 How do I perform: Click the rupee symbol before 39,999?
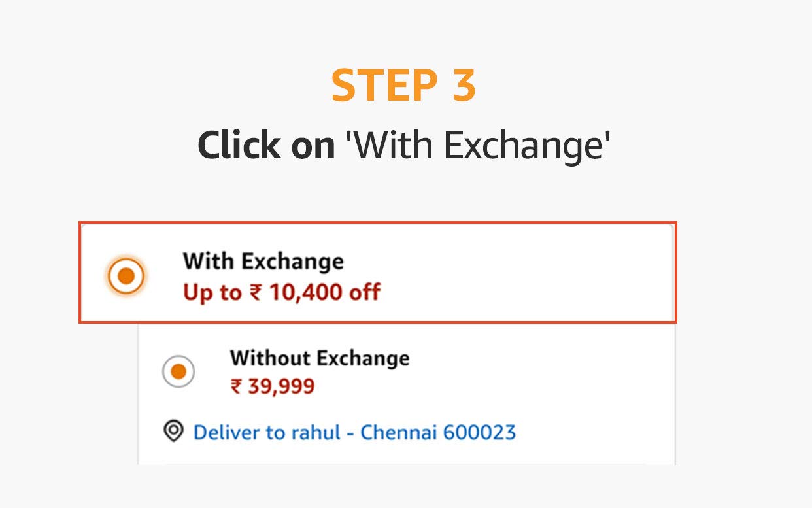pos(236,386)
